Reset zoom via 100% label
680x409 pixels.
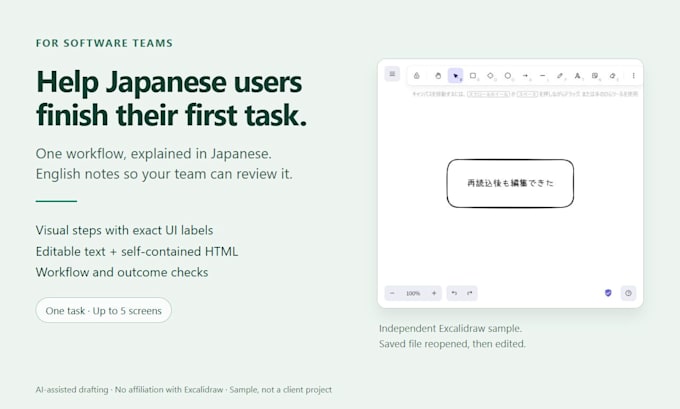click(413, 293)
